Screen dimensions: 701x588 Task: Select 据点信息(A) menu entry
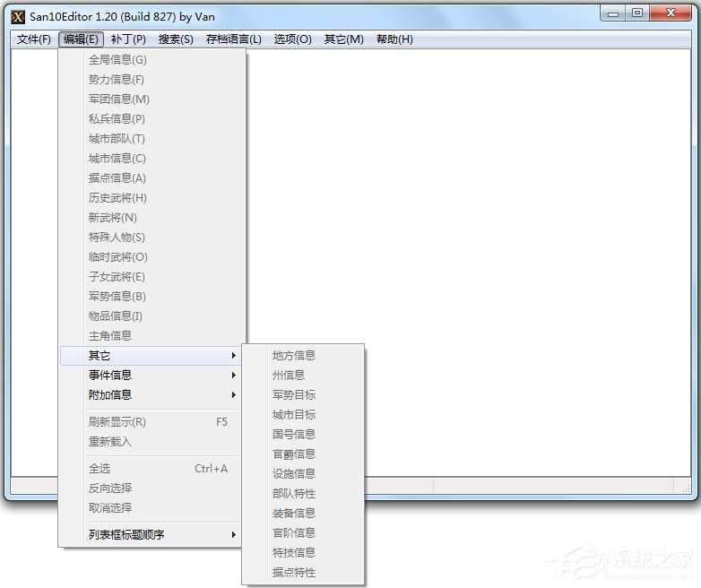tap(152, 178)
